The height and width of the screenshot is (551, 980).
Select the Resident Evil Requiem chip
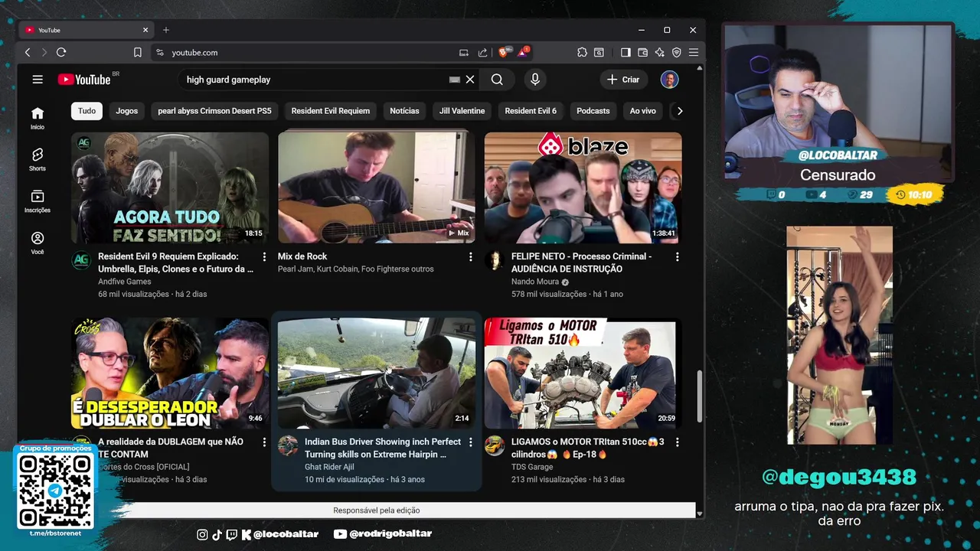pos(331,111)
